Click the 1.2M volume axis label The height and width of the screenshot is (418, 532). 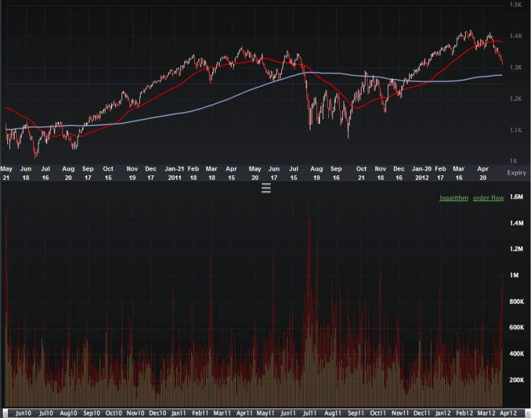pyautogui.click(x=516, y=249)
